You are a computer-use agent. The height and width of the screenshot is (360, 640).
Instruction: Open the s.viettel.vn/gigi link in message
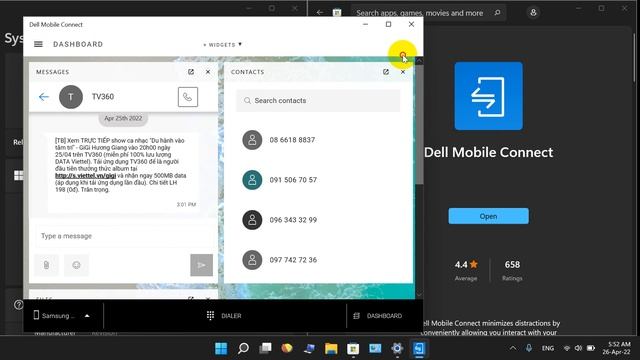coord(86,176)
